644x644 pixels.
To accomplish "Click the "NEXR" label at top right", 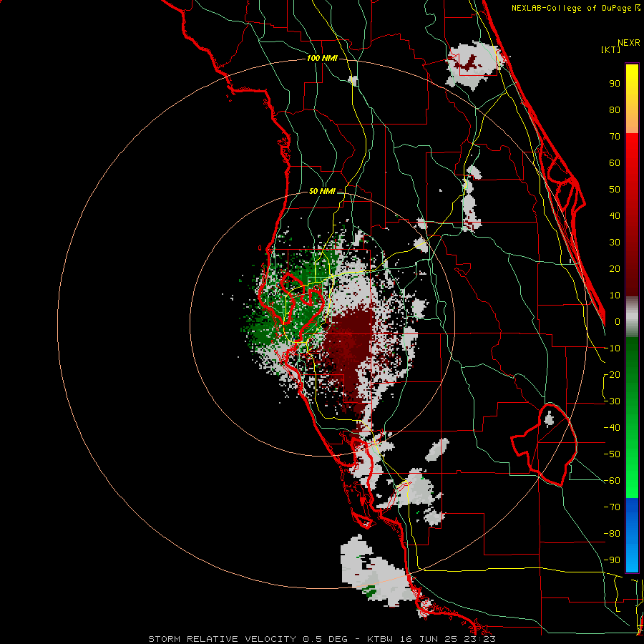I will point(629,43).
